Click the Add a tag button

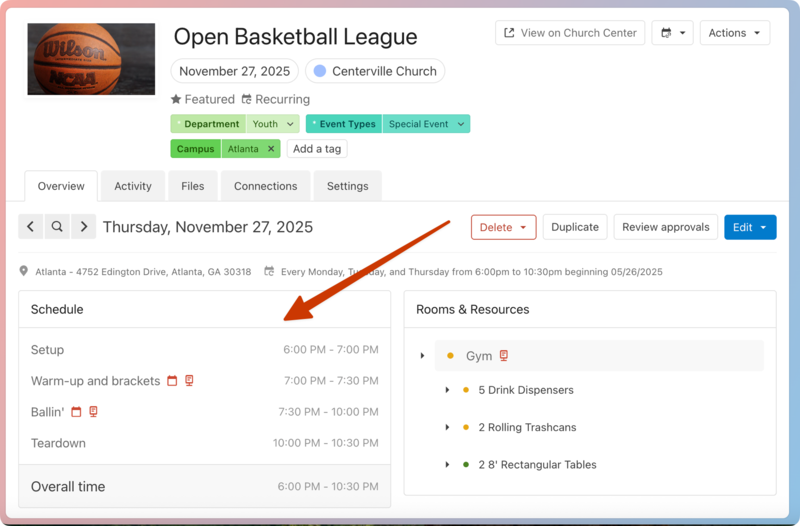coord(317,148)
